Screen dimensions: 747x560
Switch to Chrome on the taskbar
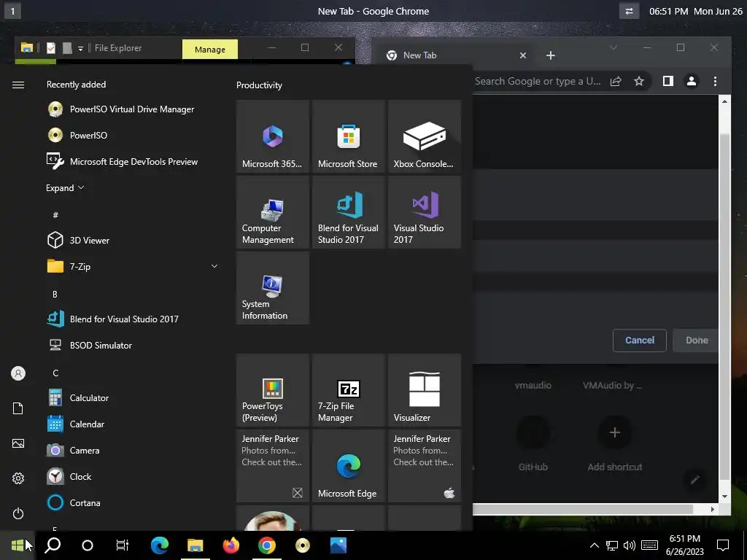[x=267, y=545]
